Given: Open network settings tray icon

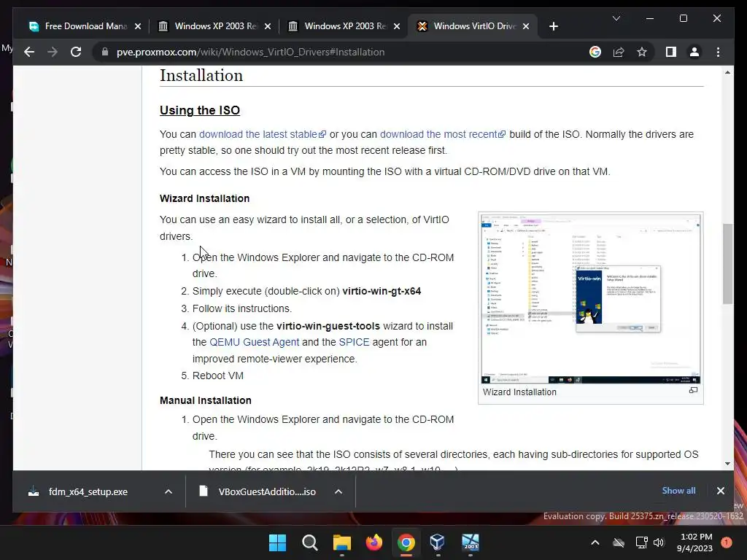Looking at the screenshot, I should click(641, 542).
